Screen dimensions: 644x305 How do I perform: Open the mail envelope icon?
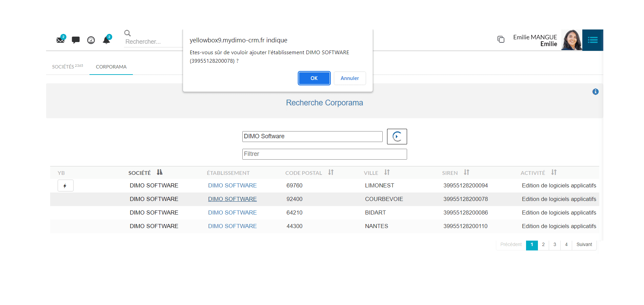60,40
